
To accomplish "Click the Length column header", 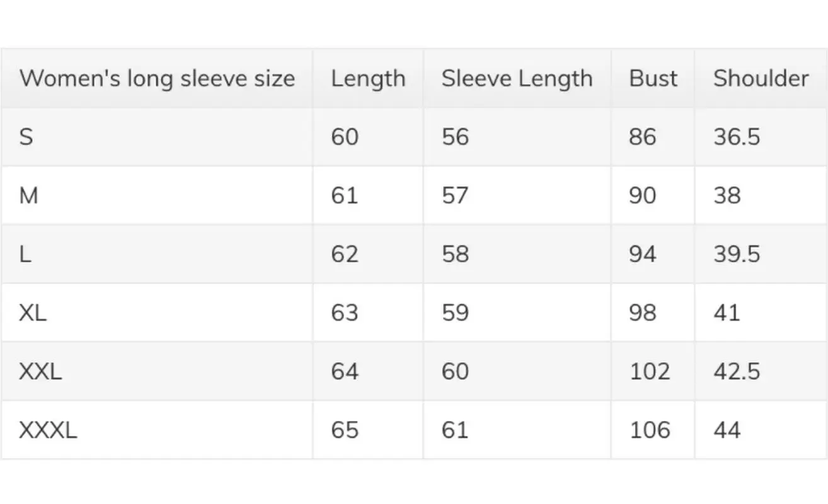I will (368, 79).
